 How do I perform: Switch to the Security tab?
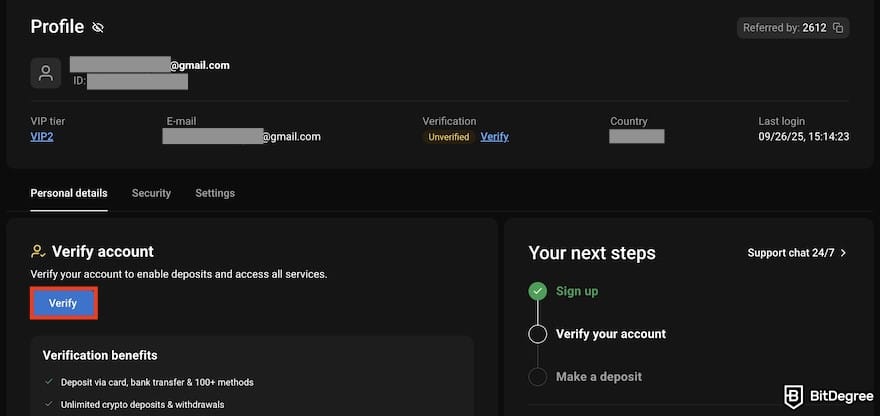pos(151,193)
